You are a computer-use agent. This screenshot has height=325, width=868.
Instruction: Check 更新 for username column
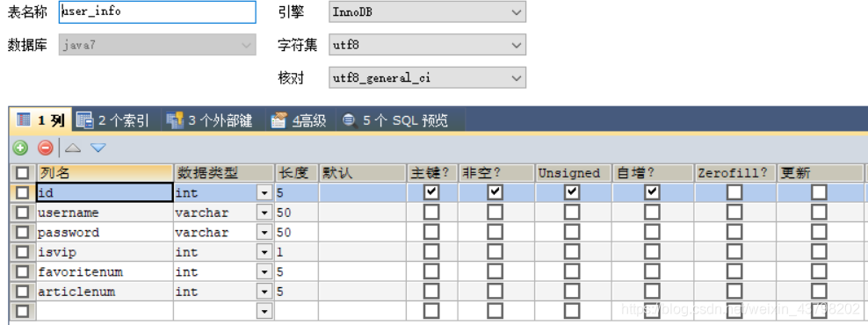tap(819, 212)
